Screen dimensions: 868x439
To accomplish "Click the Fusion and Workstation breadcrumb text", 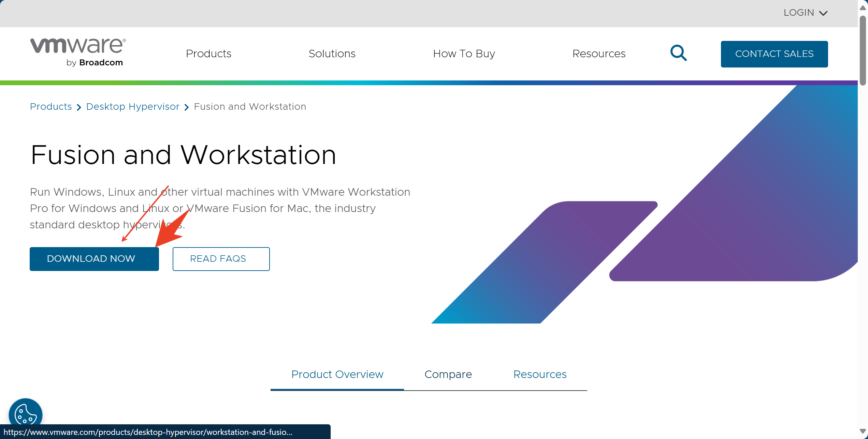I will point(250,107).
